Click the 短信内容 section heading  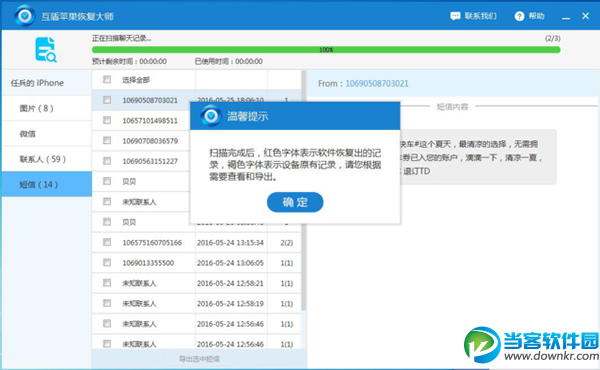(x=452, y=106)
